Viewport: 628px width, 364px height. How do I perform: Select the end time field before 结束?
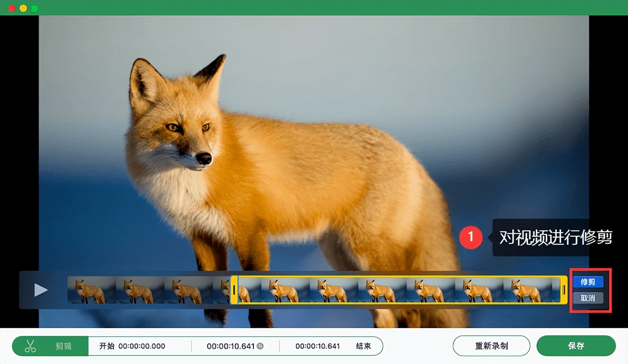click(318, 346)
